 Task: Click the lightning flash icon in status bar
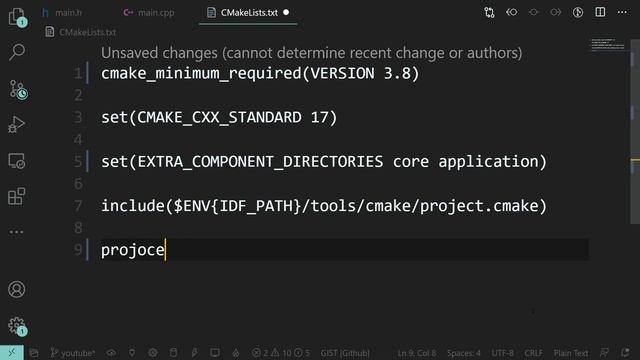194,353
